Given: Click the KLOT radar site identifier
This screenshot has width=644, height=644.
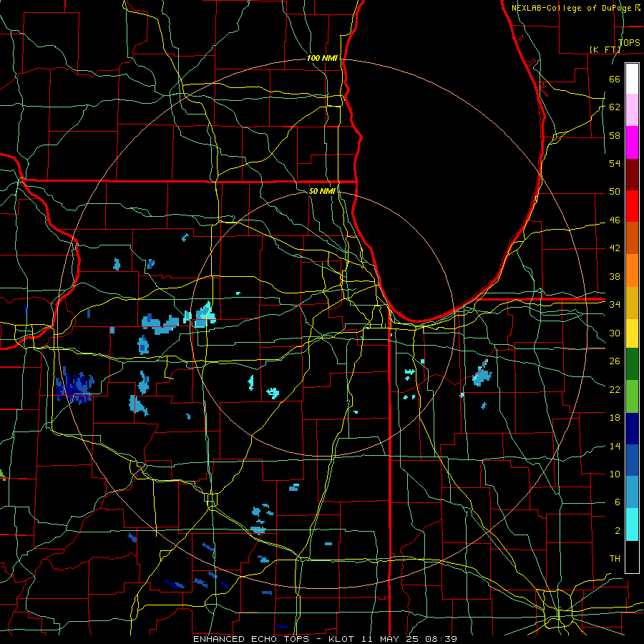Looking at the screenshot, I should (x=343, y=639).
